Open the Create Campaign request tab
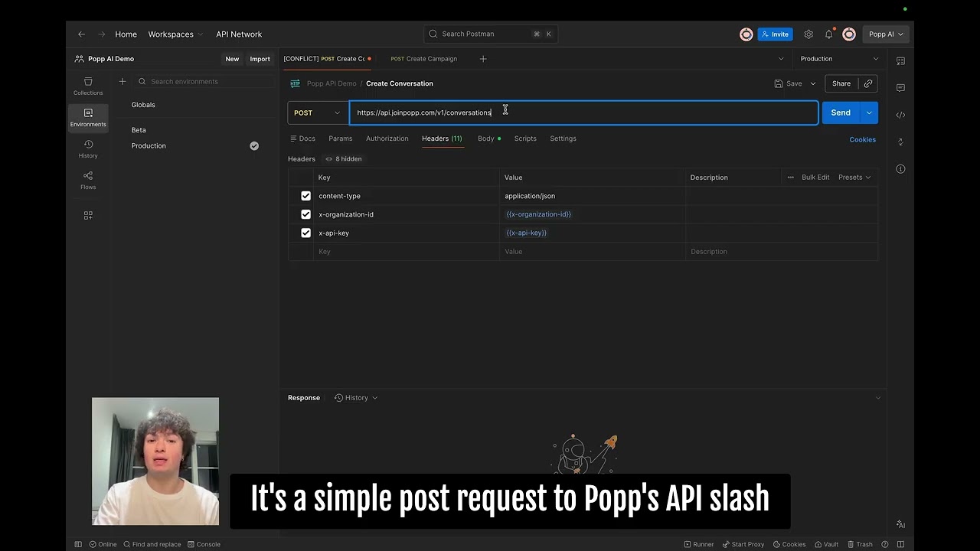This screenshot has width=980, height=551. [x=423, y=59]
